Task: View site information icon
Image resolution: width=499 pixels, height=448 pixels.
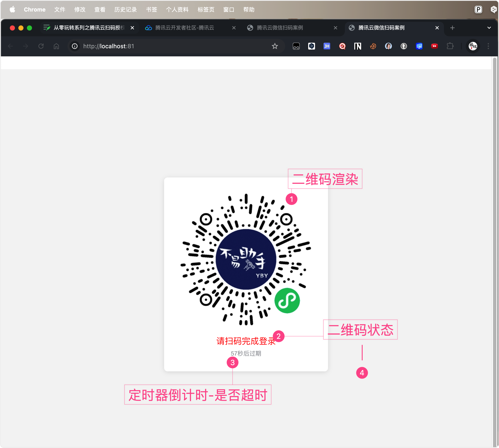Action: point(75,46)
